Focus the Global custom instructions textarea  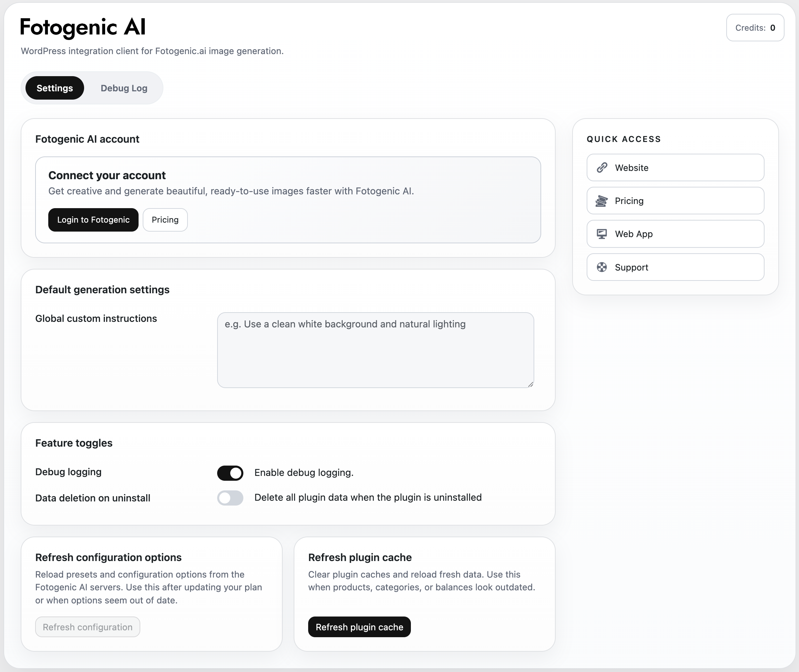pyautogui.click(x=375, y=350)
